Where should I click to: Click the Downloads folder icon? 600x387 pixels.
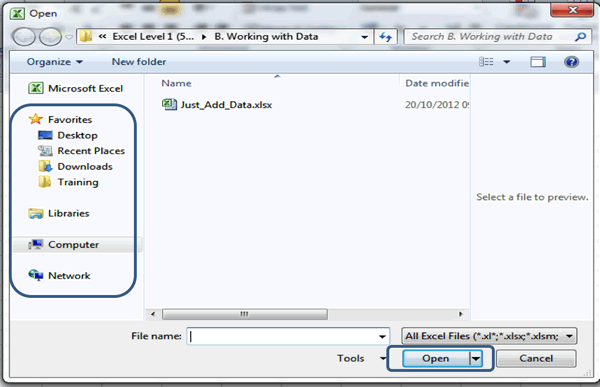point(45,166)
